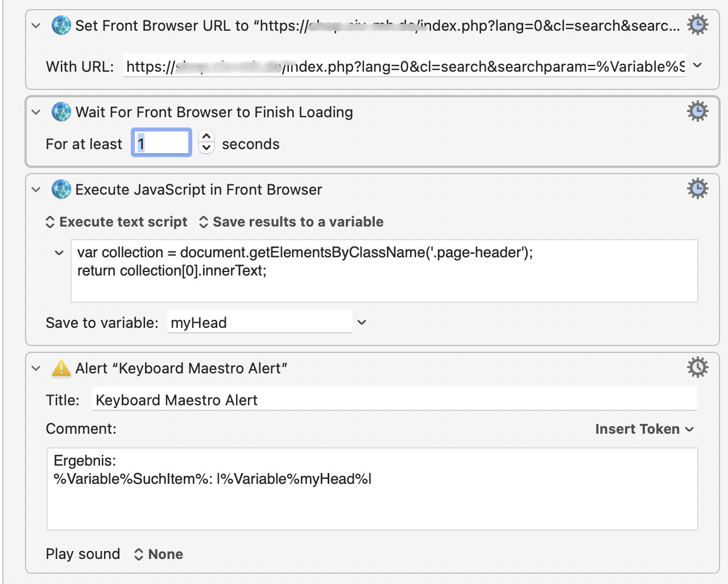Open the With URL dropdown arrow
Viewport: 728px width, 584px height.
click(697, 65)
